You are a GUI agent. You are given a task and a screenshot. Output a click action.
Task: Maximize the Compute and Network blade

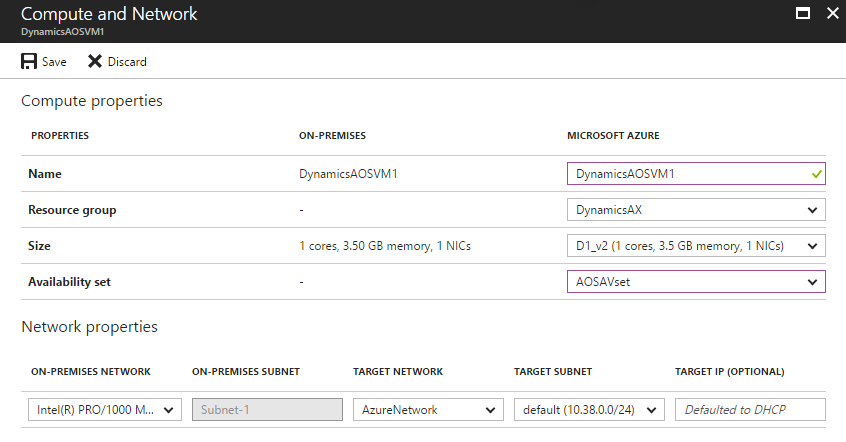pyautogui.click(x=802, y=14)
